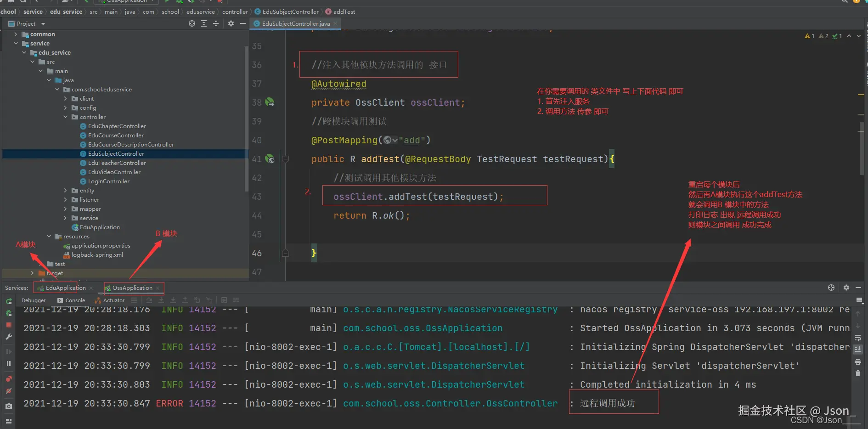Screen dimensions: 868x429
Task: Toggle scroll to end of console
Action: pyautogui.click(x=857, y=350)
